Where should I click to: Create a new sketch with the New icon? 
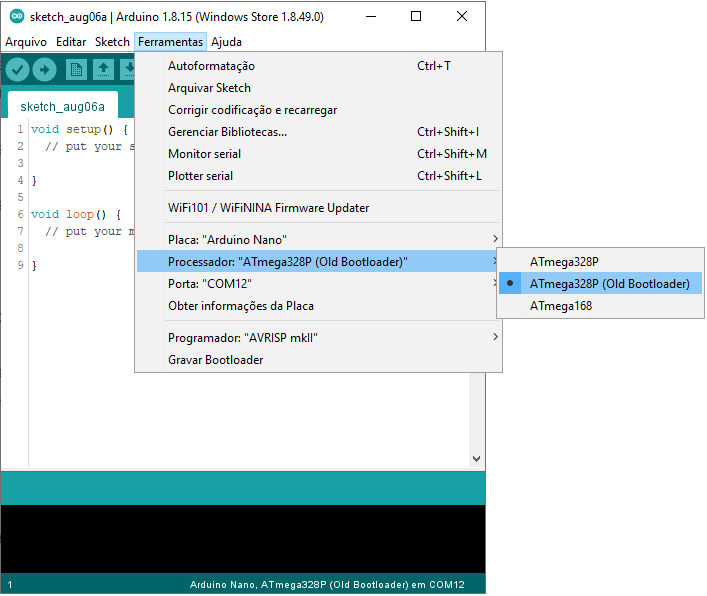[x=76, y=70]
